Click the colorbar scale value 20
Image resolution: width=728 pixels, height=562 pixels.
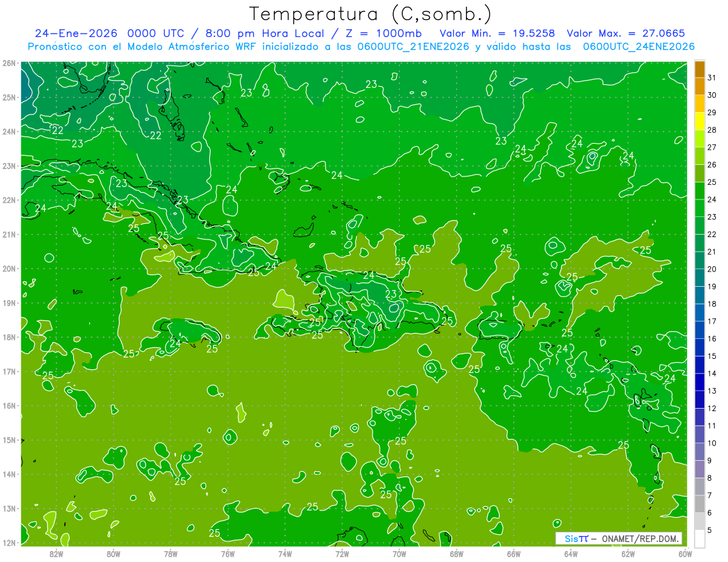click(x=712, y=269)
